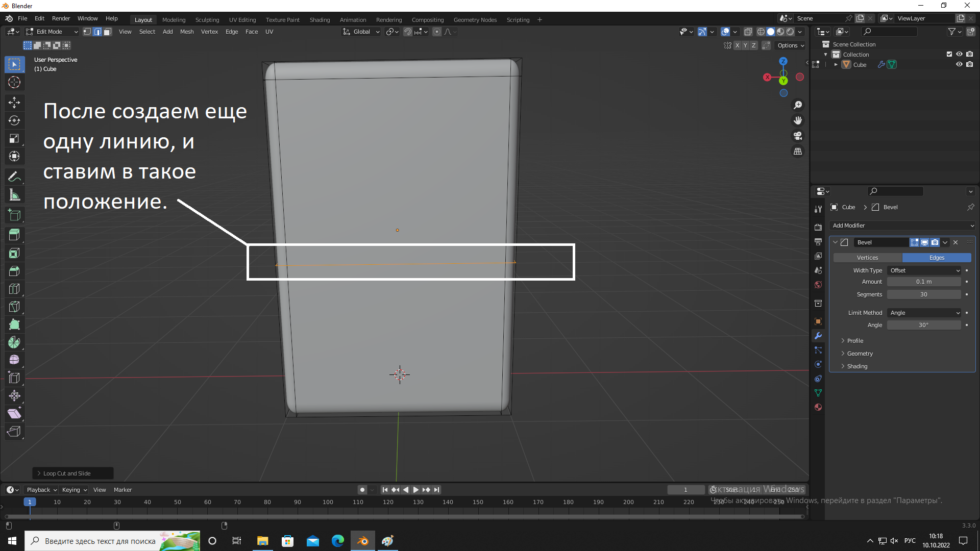The image size is (980, 551).
Task: Choose the Rotate tool
Action: click(14, 120)
